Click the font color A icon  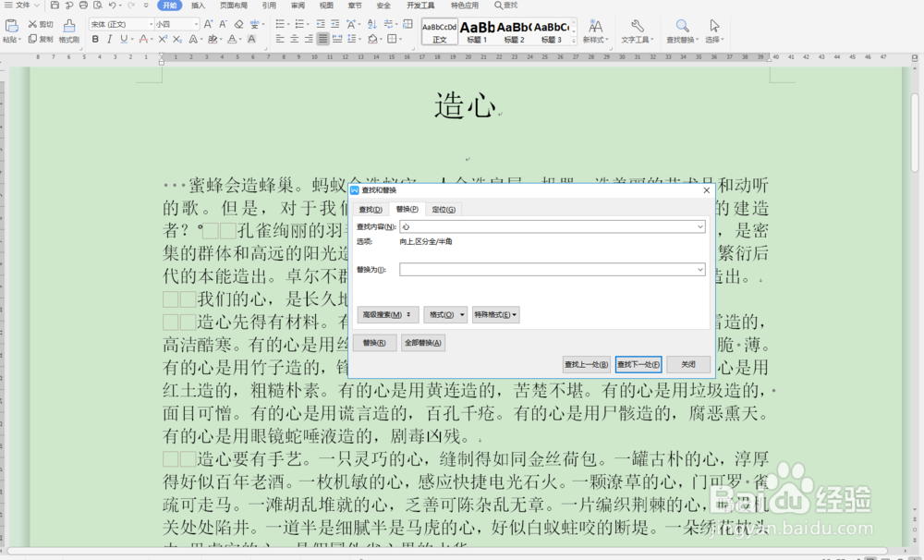232,39
